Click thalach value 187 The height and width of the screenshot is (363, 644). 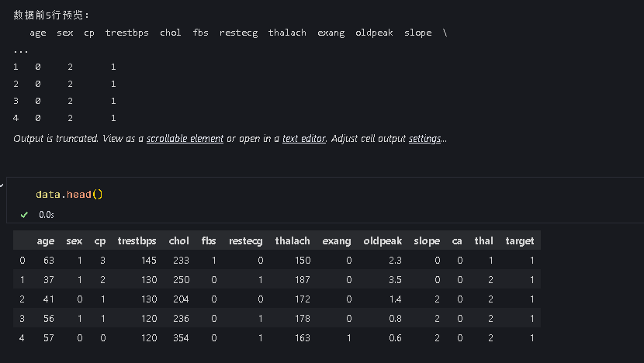(x=303, y=280)
